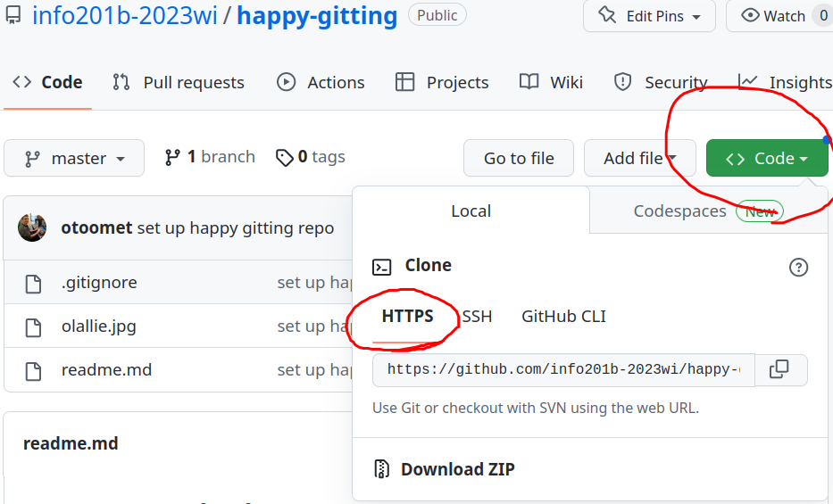Click the play-circle icon on Actions tab
The image size is (833, 504).
click(x=286, y=82)
